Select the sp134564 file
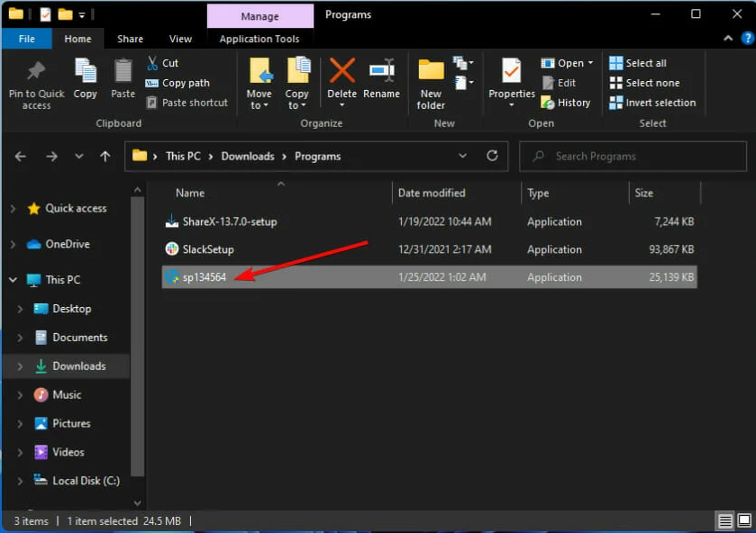Viewport: 756px width, 533px height. [429, 277]
